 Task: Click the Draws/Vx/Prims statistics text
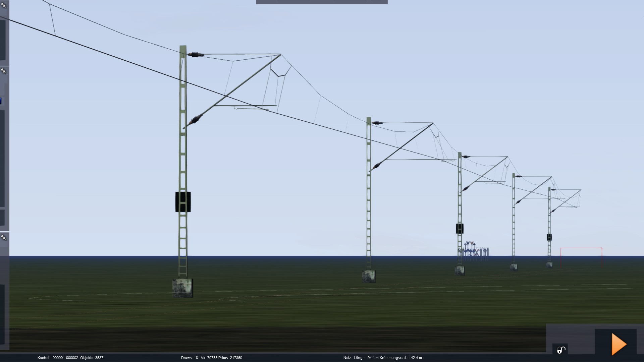pos(211,358)
